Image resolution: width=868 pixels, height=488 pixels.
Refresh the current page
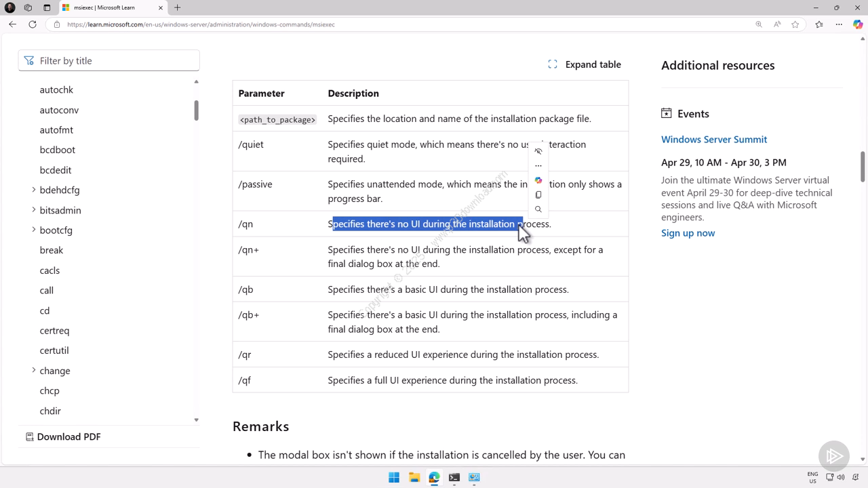tap(32, 24)
